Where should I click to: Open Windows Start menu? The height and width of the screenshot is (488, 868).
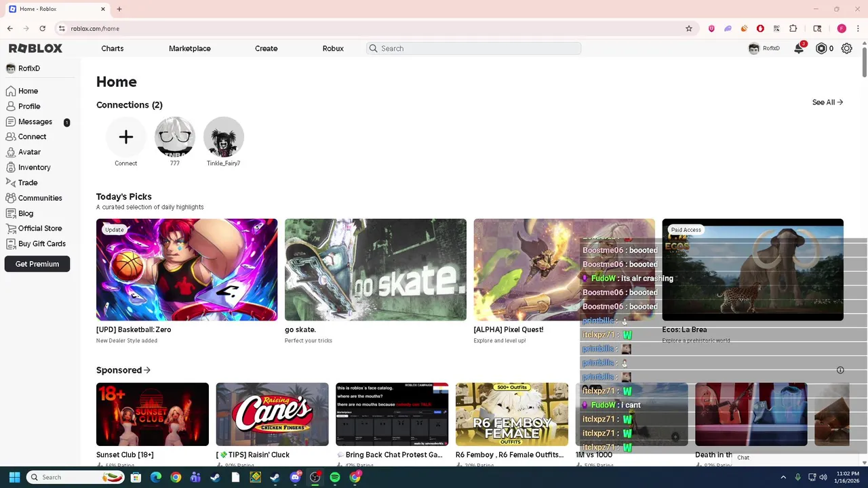(x=14, y=477)
